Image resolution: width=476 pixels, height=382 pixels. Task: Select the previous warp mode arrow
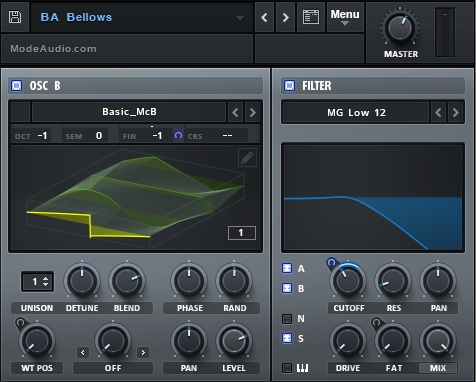click(x=83, y=352)
